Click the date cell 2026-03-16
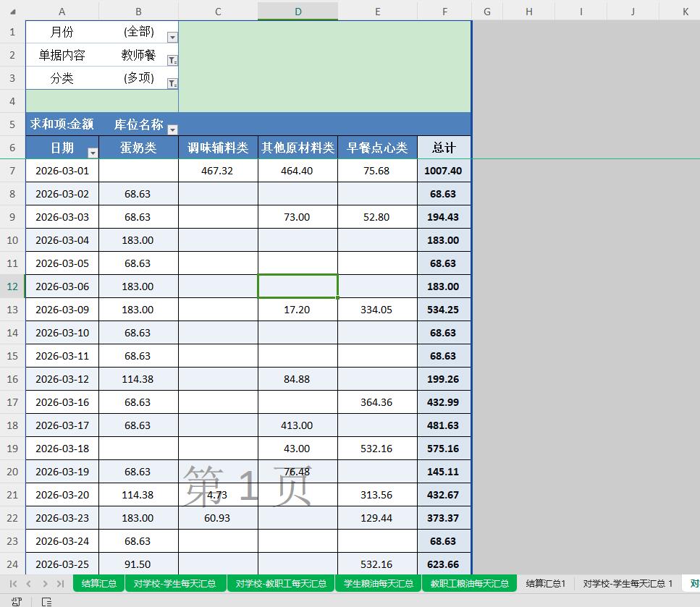 [62, 402]
